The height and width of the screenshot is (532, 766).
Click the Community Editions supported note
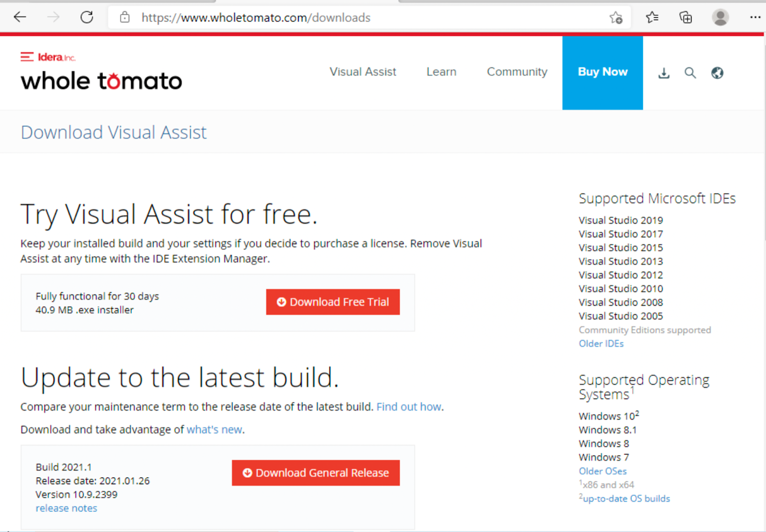tap(645, 330)
